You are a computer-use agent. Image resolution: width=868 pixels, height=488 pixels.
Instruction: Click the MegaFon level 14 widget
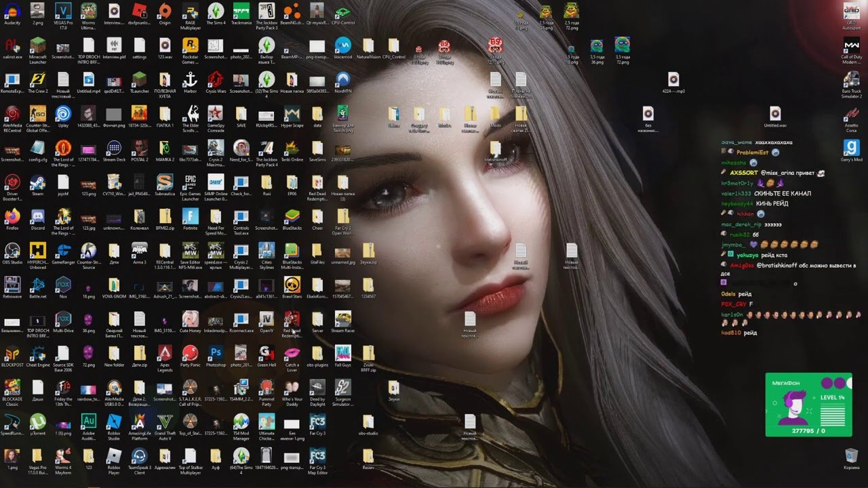[808, 405]
